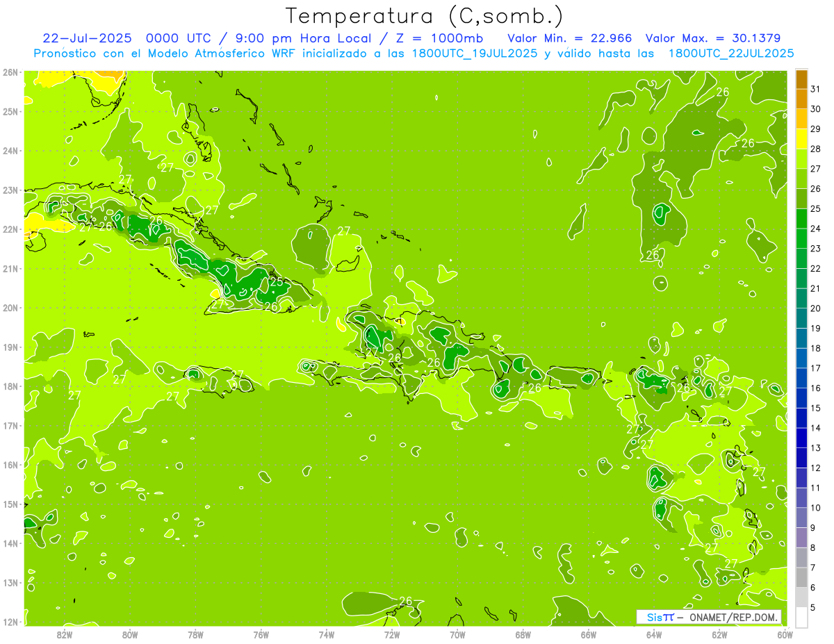This screenshot has width=834, height=644.
Task: Click the longitude label '64W'
Action: click(x=654, y=634)
